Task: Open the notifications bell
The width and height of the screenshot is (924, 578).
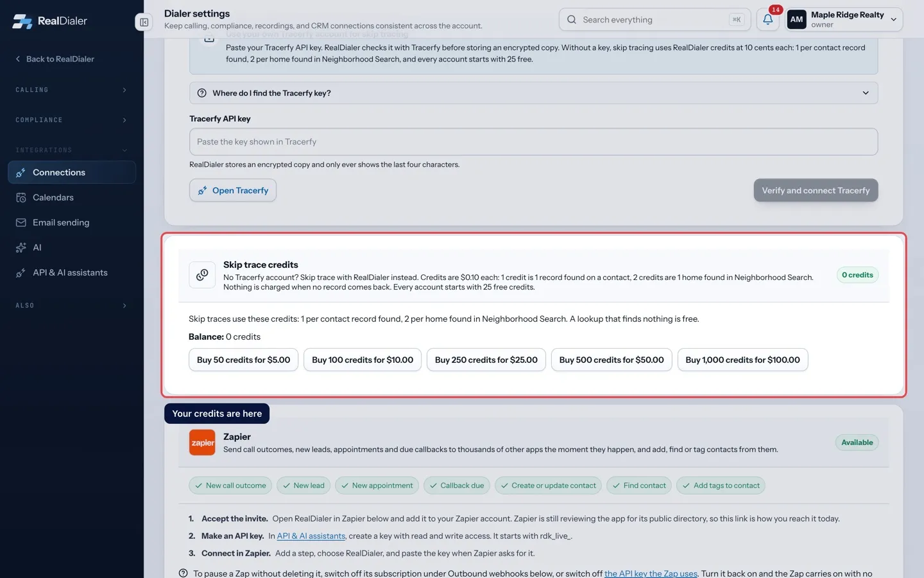Action: click(767, 19)
